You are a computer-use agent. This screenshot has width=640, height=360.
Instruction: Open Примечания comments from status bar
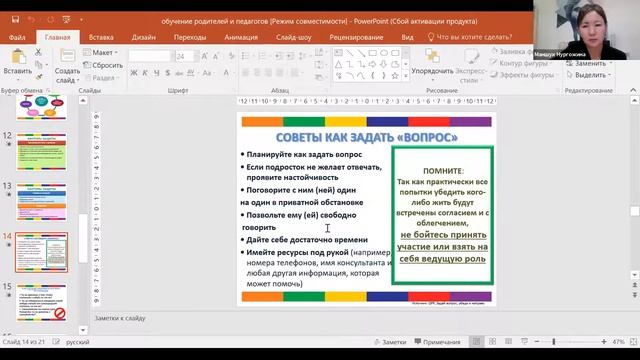point(437,342)
